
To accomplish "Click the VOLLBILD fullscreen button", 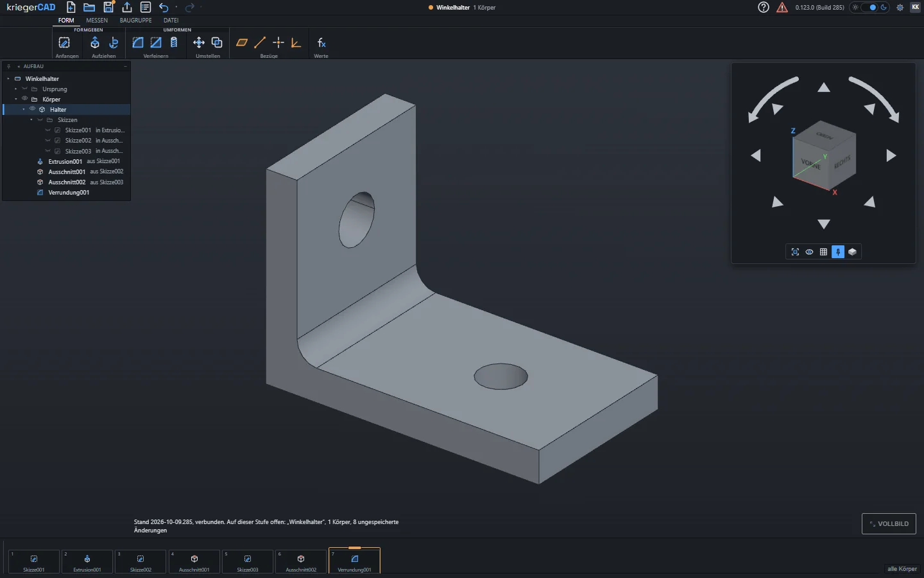I will (x=889, y=523).
